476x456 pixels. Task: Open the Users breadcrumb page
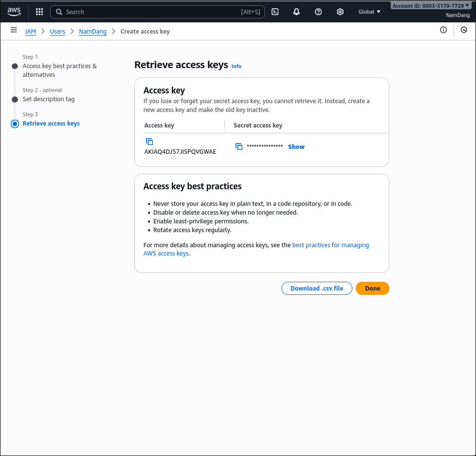click(x=57, y=31)
